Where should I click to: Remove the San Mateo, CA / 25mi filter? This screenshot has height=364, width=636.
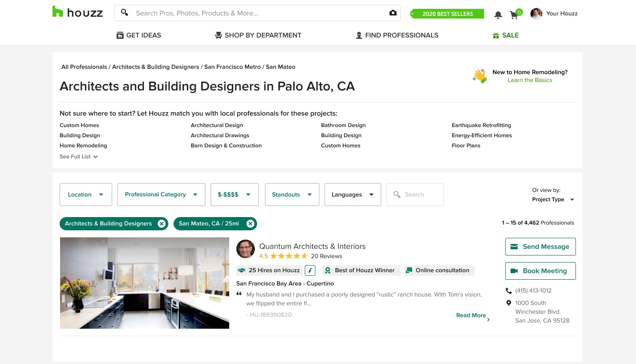coord(250,224)
